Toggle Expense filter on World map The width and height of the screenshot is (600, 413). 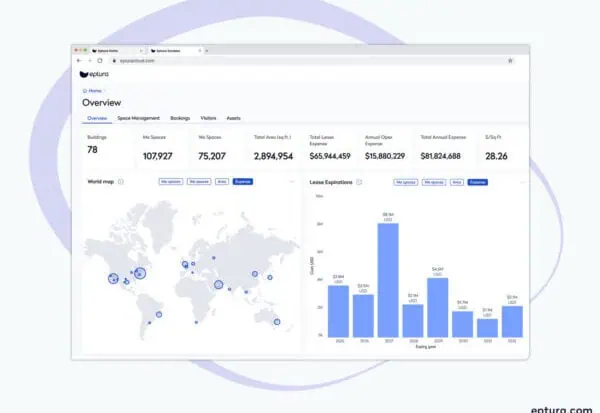click(243, 181)
